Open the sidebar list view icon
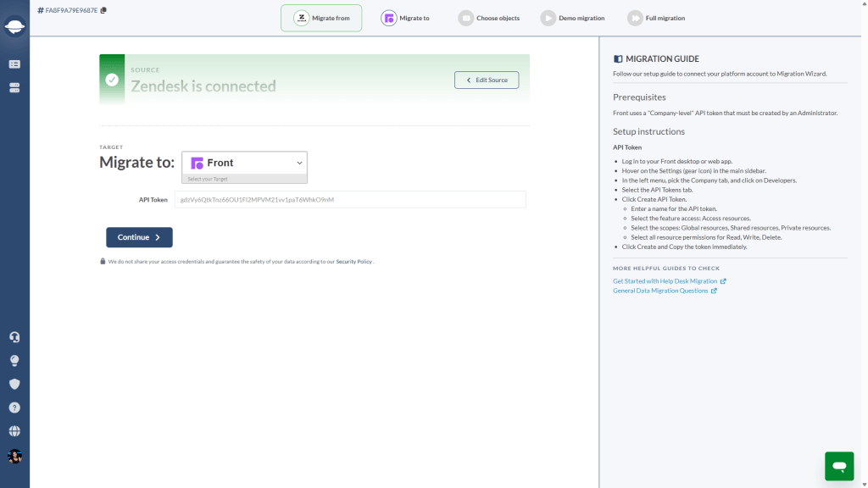Screen dimensions: 868x488 point(14,64)
